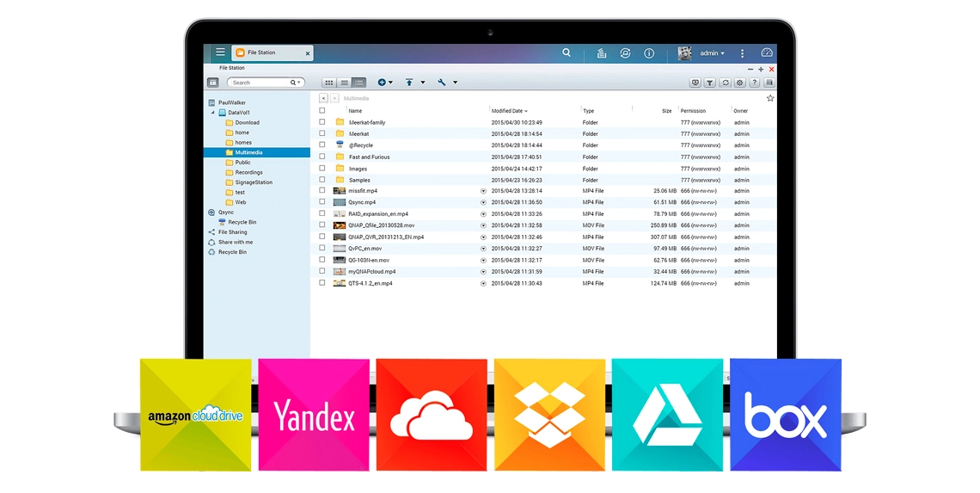Click the event notifications info icon

(649, 53)
